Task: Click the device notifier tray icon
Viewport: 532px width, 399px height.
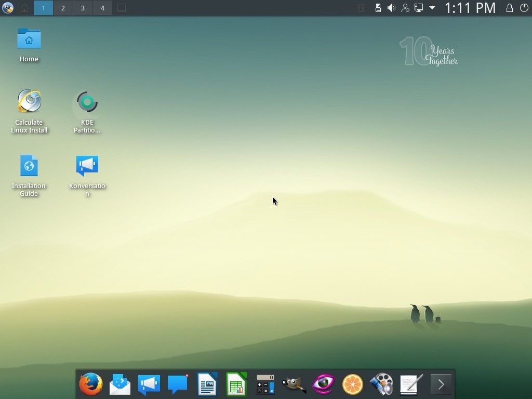Action: click(378, 8)
